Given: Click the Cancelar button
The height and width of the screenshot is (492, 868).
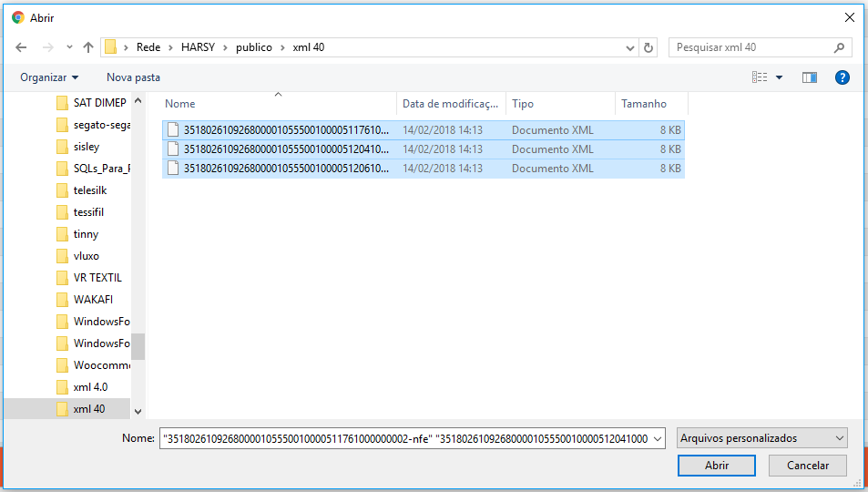Looking at the screenshot, I should pos(808,466).
